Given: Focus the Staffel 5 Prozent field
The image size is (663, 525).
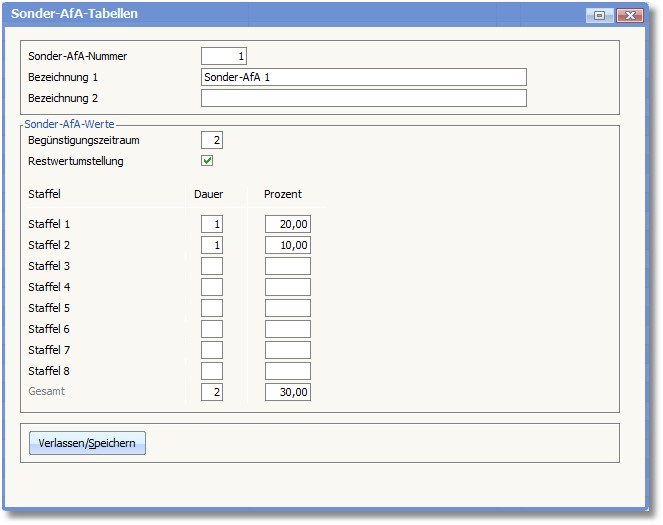Looking at the screenshot, I should coord(287,308).
